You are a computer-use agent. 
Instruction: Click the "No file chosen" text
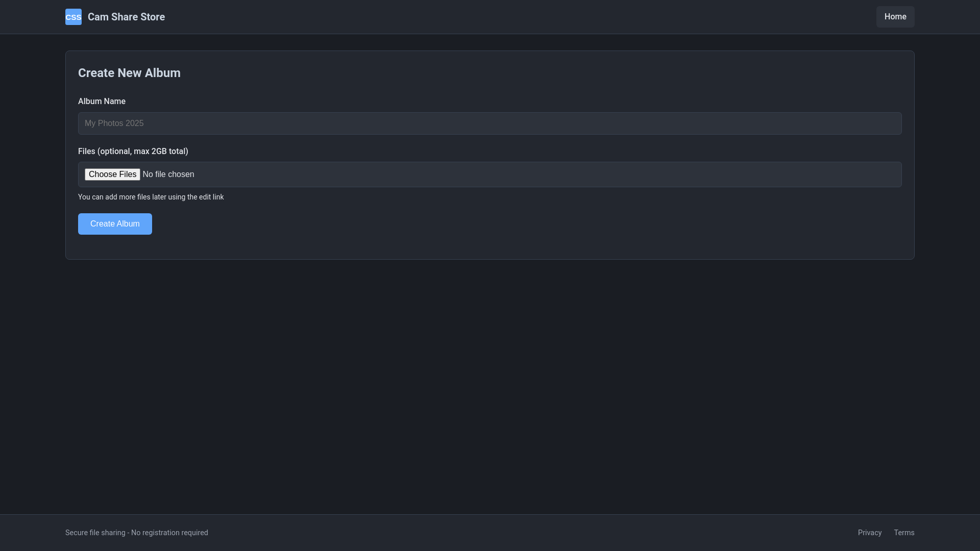click(168, 174)
